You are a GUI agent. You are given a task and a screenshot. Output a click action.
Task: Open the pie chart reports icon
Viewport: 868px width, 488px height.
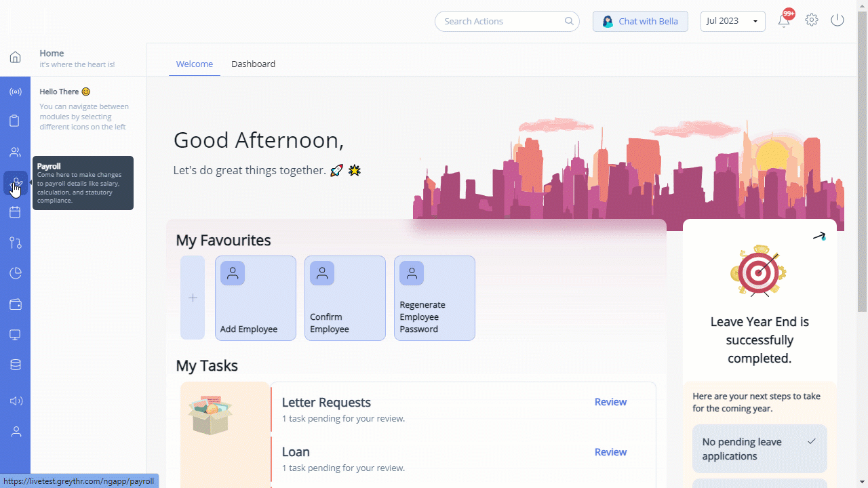[15, 273]
